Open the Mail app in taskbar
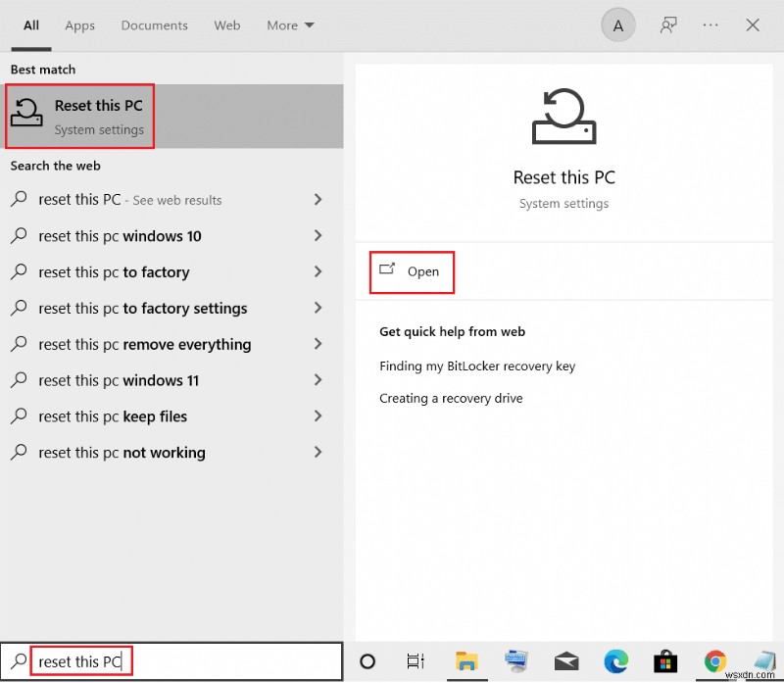This screenshot has width=784, height=683. coord(567,661)
